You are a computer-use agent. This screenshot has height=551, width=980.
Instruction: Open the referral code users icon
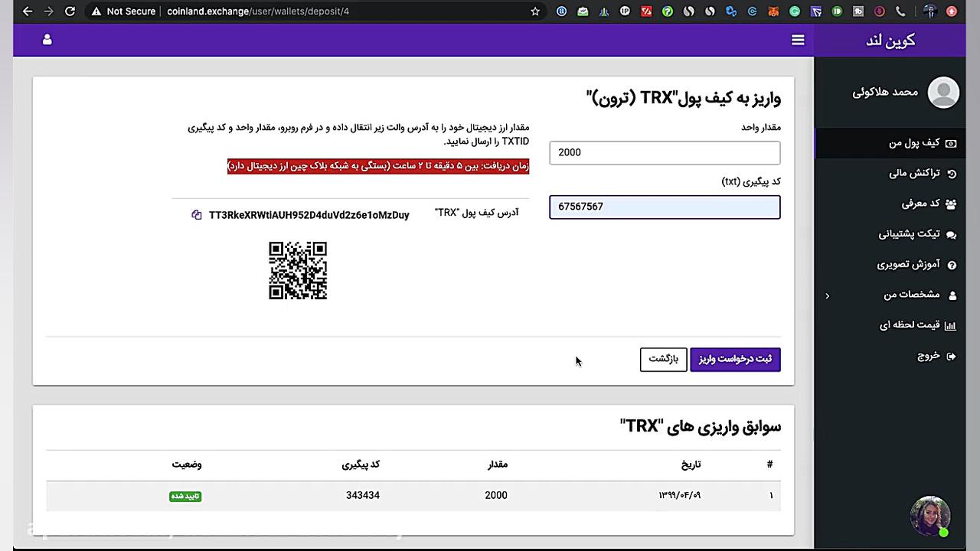(x=951, y=204)
